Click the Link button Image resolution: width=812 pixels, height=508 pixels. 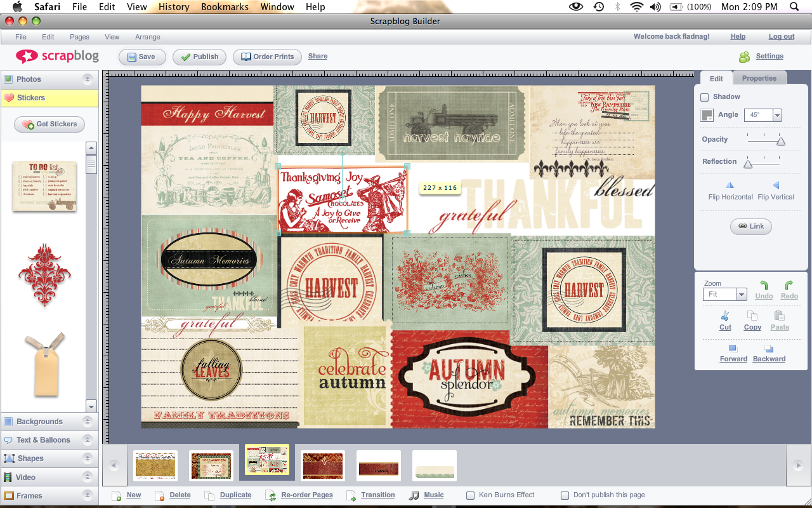coord(751,226)
